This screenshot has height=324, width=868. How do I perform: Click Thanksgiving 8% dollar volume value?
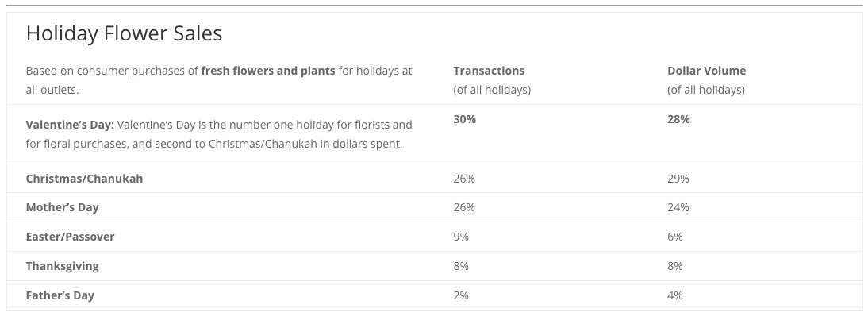coord(675,266)
